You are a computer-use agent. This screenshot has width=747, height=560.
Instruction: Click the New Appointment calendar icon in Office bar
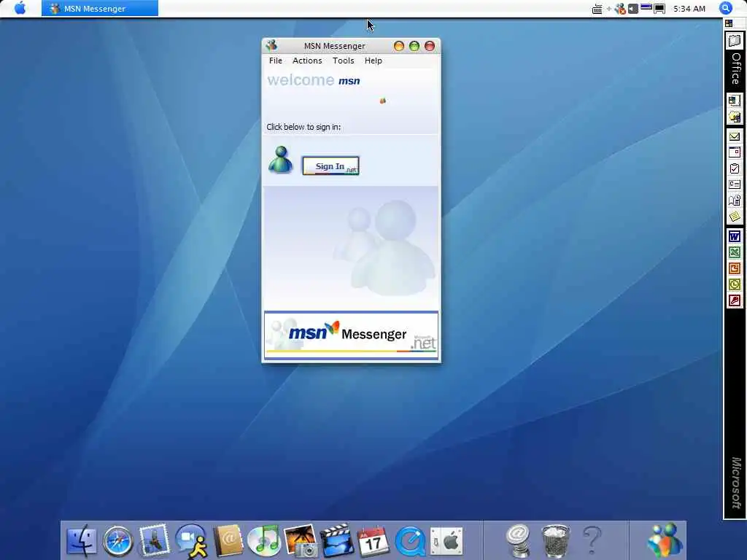coord(735,153)
